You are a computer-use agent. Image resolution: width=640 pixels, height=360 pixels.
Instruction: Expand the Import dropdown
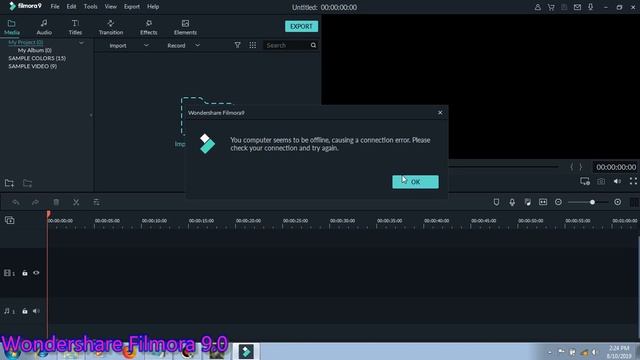tap(146, 45)
